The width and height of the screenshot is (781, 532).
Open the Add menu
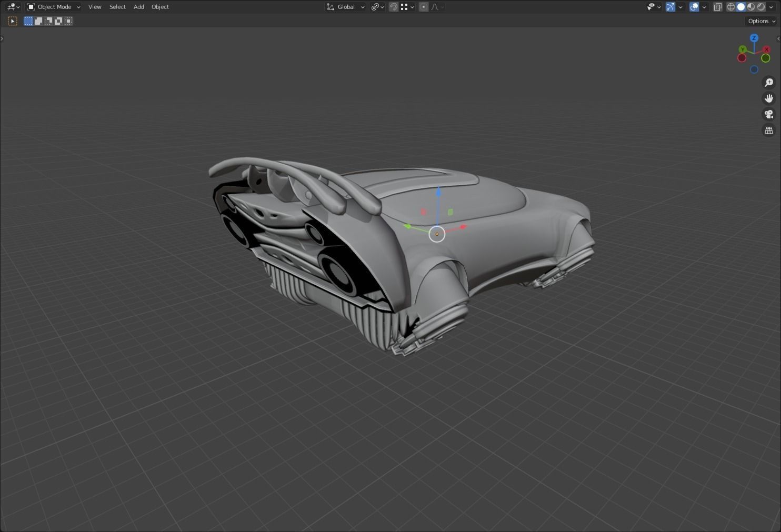point(138,7)
